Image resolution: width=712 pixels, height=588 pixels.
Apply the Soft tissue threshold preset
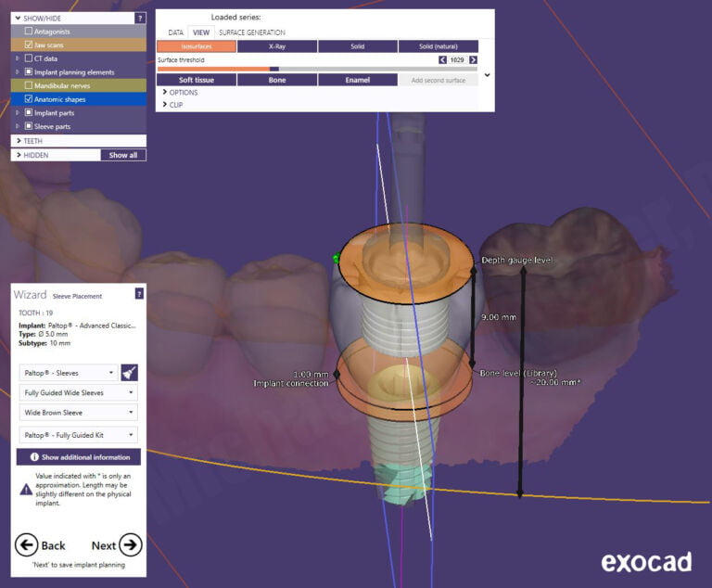[197, 80]
